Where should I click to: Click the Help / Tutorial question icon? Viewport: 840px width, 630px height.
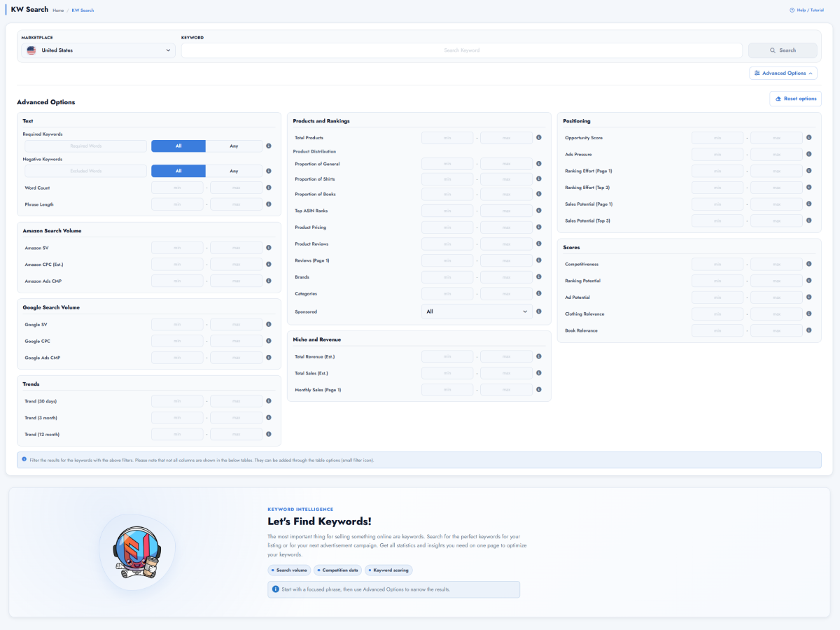792,10
